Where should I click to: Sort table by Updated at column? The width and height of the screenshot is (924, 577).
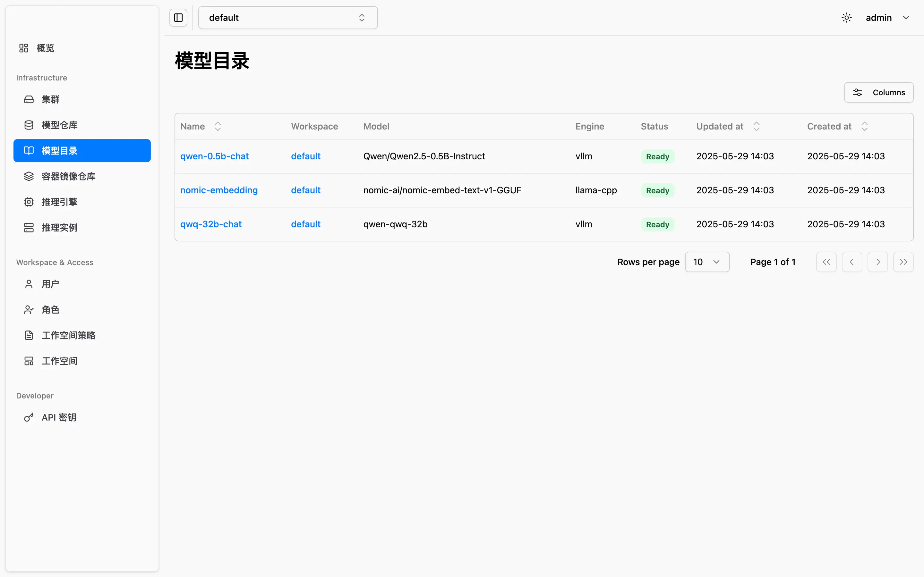756,126
